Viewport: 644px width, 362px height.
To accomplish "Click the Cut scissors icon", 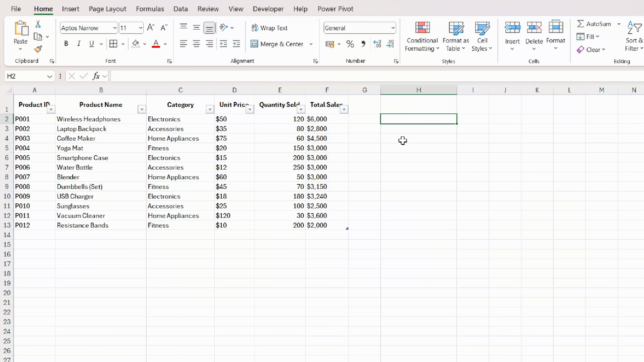I will (38, 24).
